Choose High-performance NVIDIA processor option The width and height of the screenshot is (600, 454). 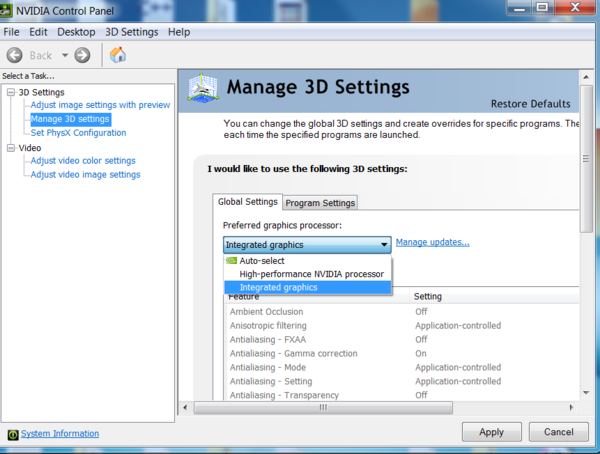(x=308, y=274)
